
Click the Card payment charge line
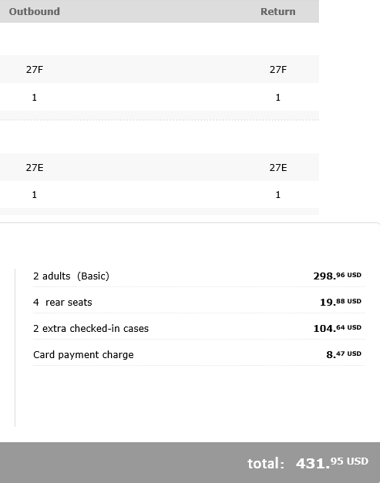coord(199,354)
